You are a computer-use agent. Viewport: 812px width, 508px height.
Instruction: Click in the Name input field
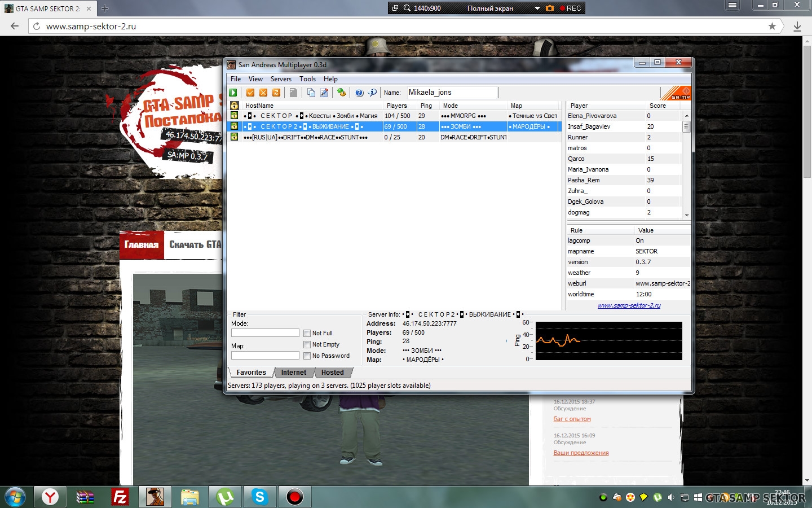(x=452, y=93)
